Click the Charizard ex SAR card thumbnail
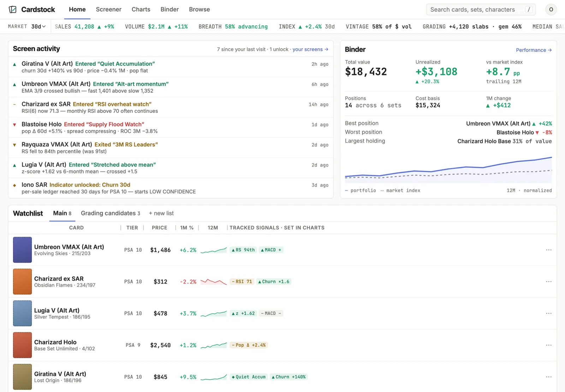565x392 pixels. point(22,282)
